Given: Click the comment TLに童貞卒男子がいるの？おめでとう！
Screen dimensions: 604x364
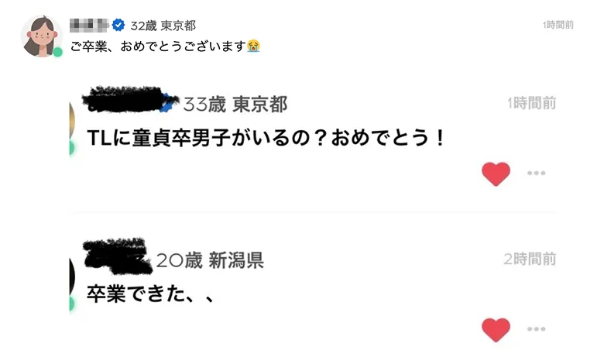Looking at the screenshot, I should tap(266, 138).
